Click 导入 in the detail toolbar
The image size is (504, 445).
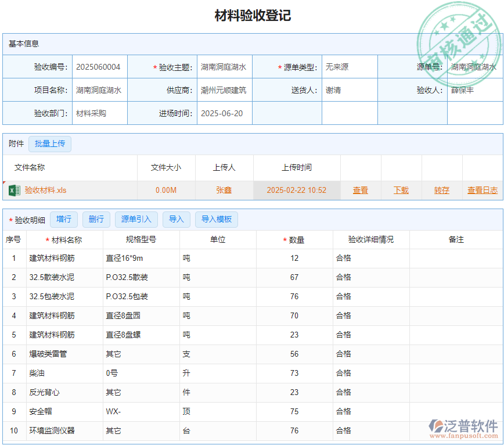pyautogui.click(x=176, y=219)
